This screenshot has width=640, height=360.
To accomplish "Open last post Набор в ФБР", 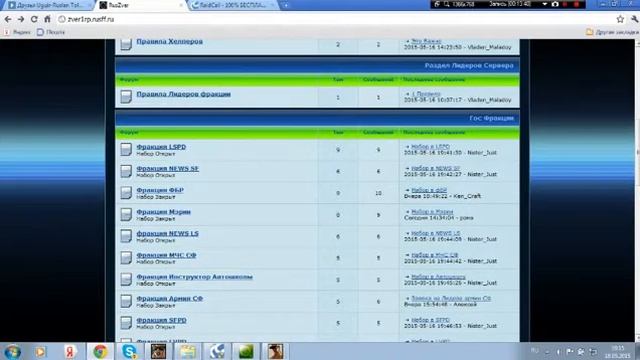I will pos(429,190).
